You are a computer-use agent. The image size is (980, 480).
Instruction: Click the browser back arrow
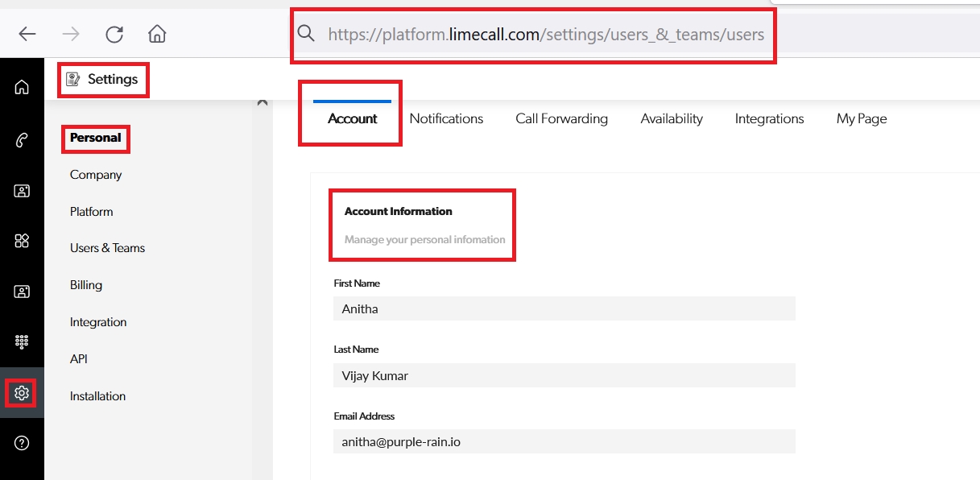pos(27,34)
